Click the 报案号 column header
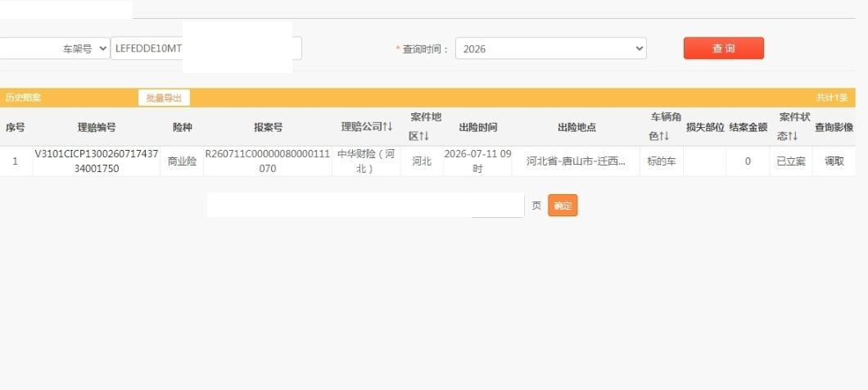 pyautogui.click(x=268, y=127)
